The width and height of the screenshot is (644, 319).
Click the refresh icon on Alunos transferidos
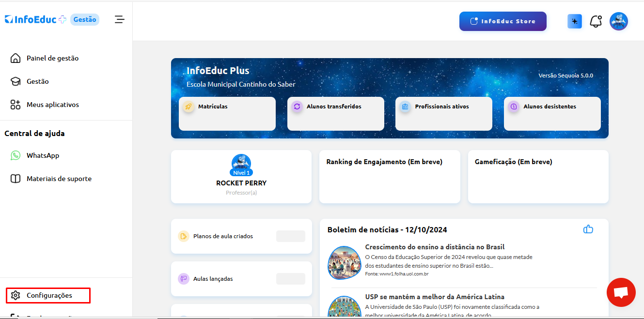point(297,106)
